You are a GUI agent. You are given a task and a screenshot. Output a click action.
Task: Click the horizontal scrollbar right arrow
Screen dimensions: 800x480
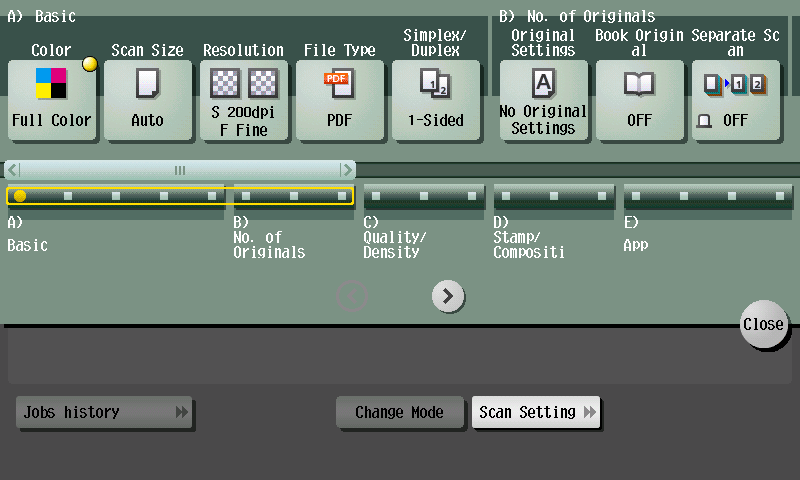pyautogui.click(x=347, y=170)
